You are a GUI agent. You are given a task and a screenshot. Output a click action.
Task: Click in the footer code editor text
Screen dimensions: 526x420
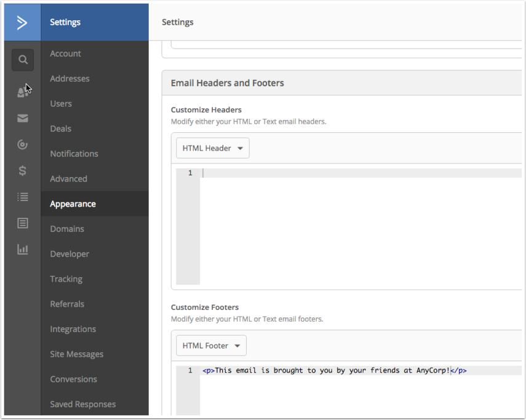click(334, 370)
